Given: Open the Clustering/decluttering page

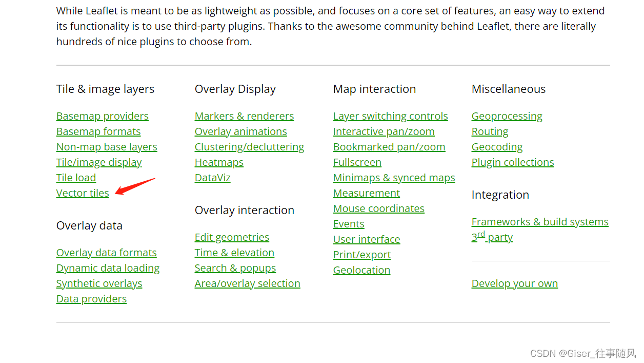Looking at the screenshot, I should pos(249,147).
